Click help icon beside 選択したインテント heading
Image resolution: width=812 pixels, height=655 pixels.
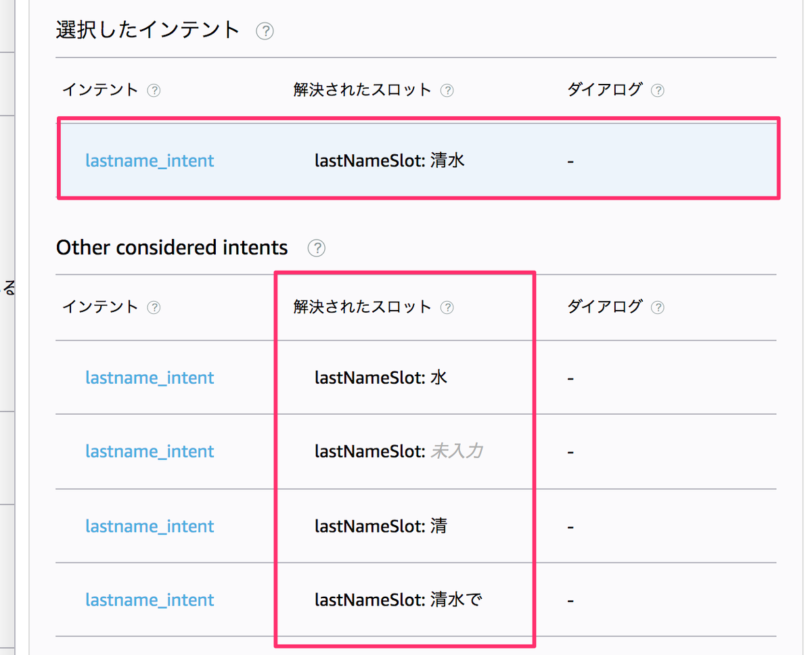pos(265,31)
